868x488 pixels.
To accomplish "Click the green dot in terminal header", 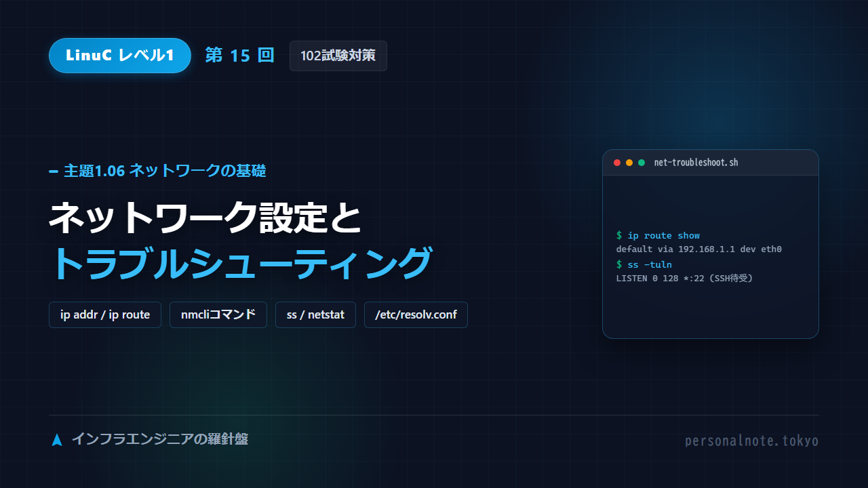I will click(x=642, y=163).
